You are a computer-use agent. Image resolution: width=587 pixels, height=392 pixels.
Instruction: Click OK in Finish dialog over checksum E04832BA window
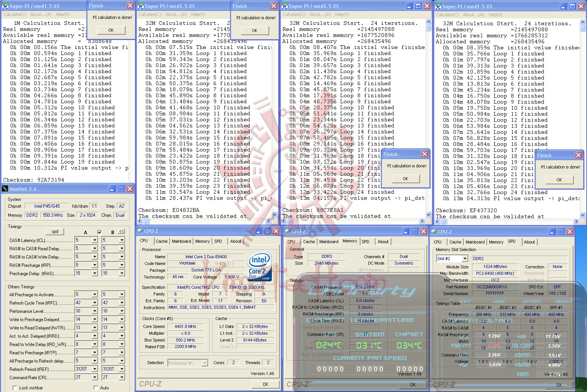pos(254,31)
